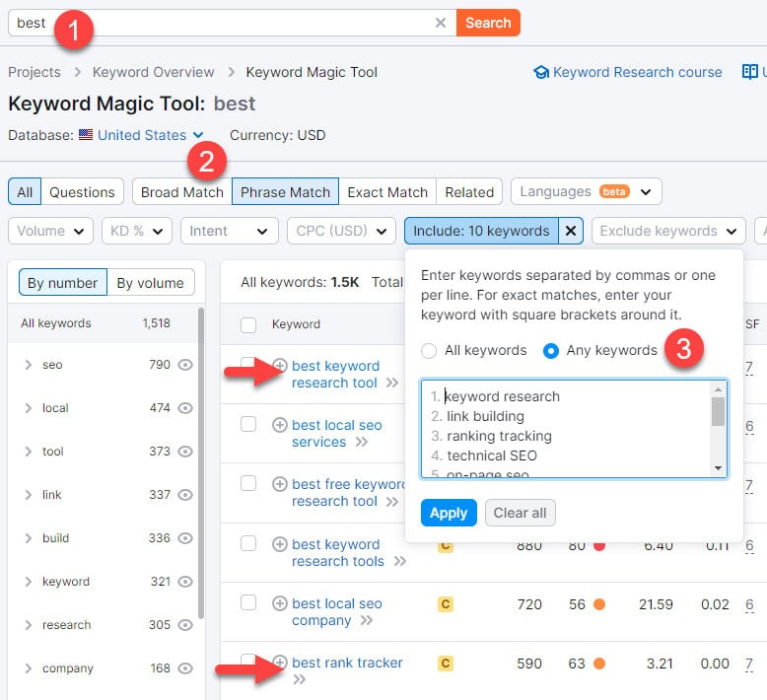Click the plus icon beside 'best local seo services'
Viewport: 767px width, 700px height.
[x=280, y=426]
